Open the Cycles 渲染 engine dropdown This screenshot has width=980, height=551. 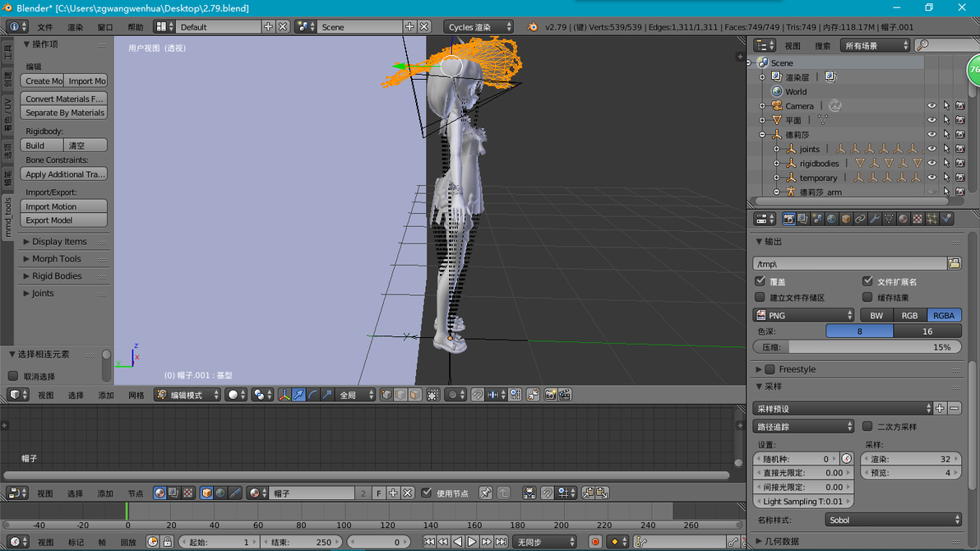tap(478, 27)
